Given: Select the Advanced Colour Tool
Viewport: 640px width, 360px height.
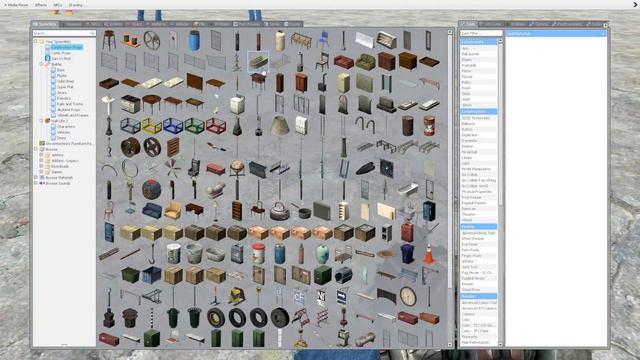Looking at the screenshot, I should (478, 303).
